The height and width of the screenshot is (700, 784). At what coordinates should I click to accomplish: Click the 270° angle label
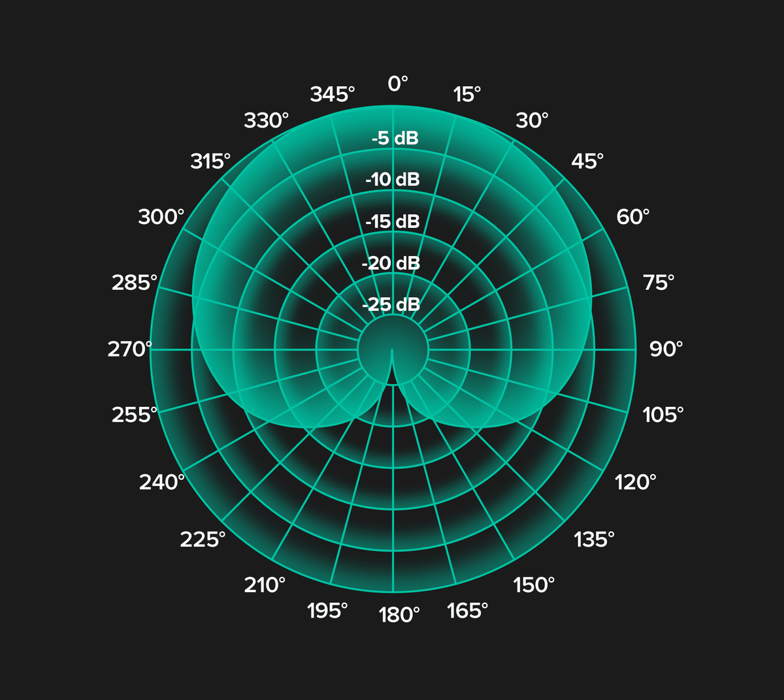click(129, 349)
